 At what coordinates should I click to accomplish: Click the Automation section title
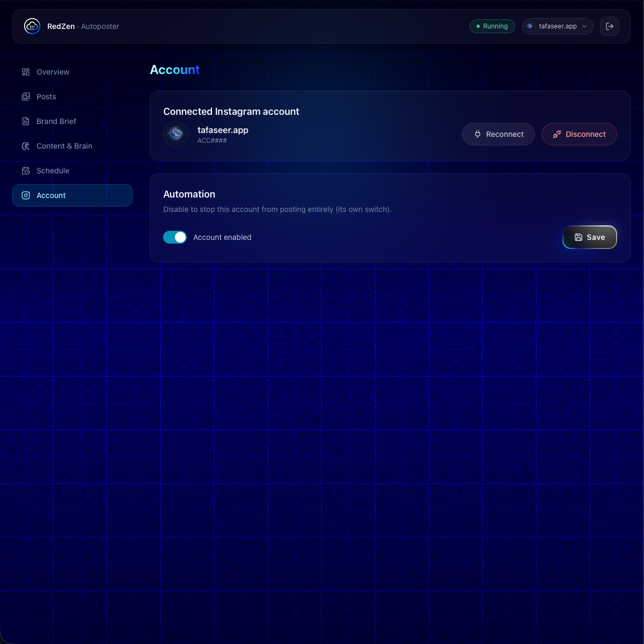point(189,194)
